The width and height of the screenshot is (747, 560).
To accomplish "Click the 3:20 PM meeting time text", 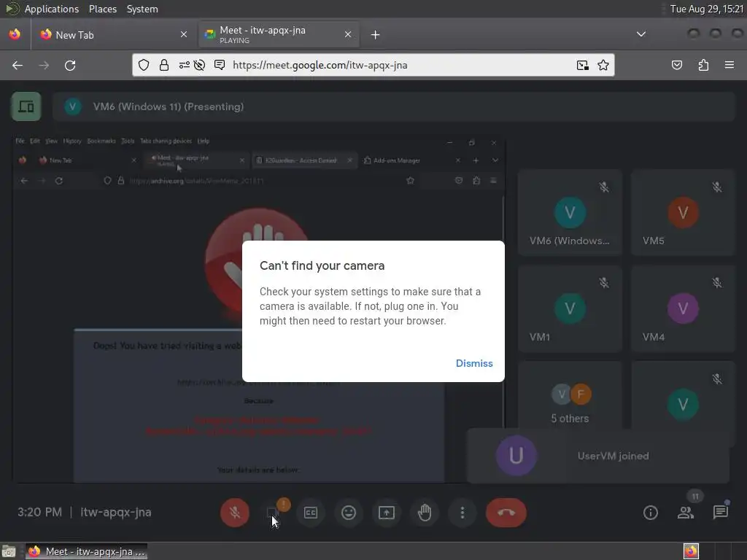I will tap(39, 513).
